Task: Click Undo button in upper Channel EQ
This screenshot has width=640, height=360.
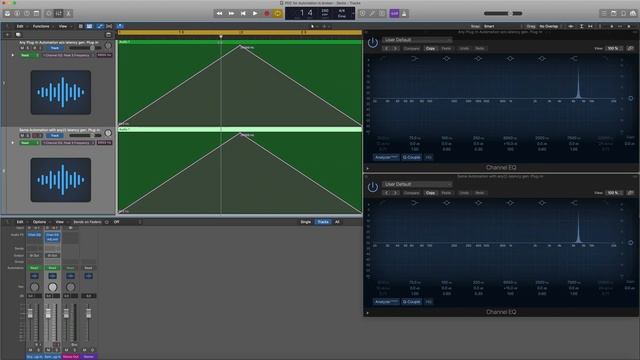Action: point(464,49)
